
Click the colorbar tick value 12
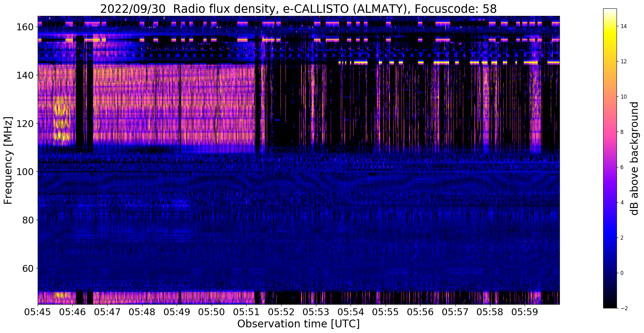click(x=623, y=61)
